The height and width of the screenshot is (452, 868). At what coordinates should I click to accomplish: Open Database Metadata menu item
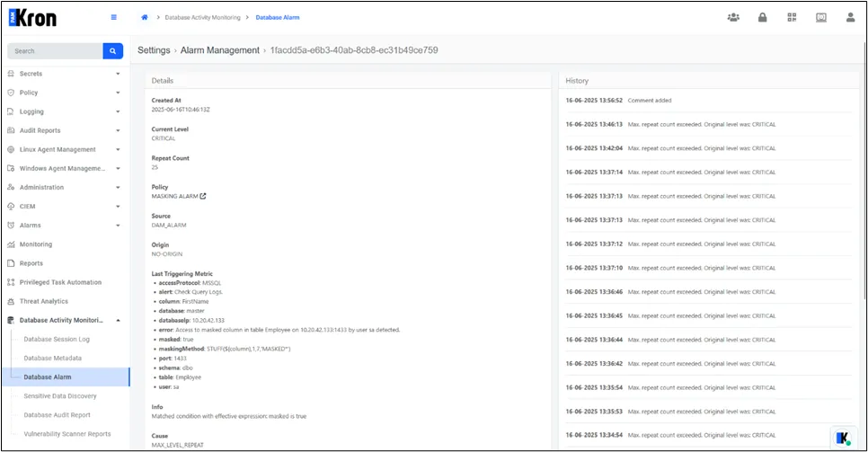click(53, 358)
